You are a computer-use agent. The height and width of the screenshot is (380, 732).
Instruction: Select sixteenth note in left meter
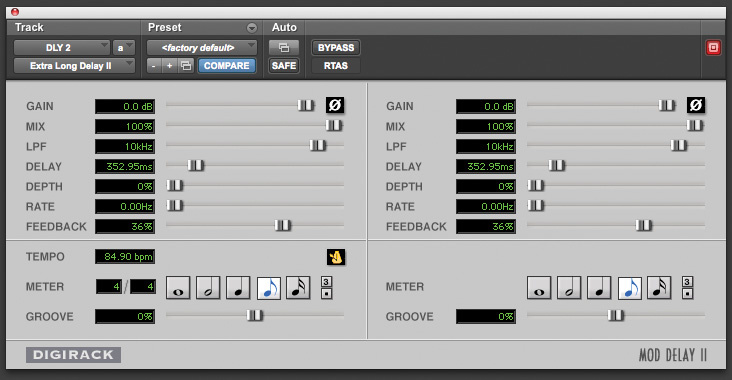[298, 287]
